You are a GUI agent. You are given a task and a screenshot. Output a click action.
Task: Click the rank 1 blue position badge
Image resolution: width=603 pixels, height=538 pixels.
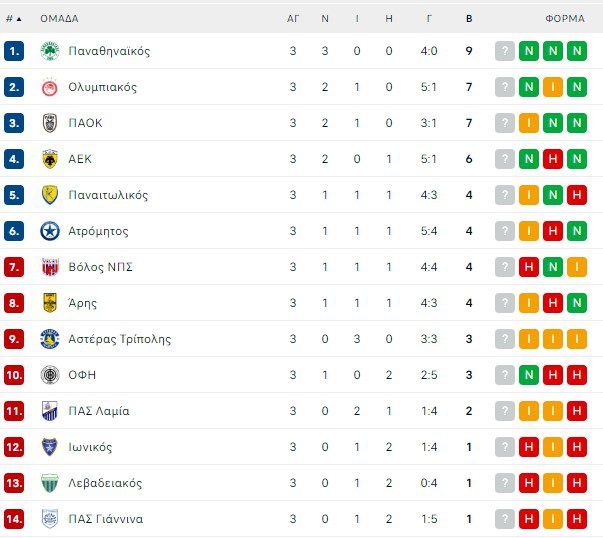tap(14, 51)
